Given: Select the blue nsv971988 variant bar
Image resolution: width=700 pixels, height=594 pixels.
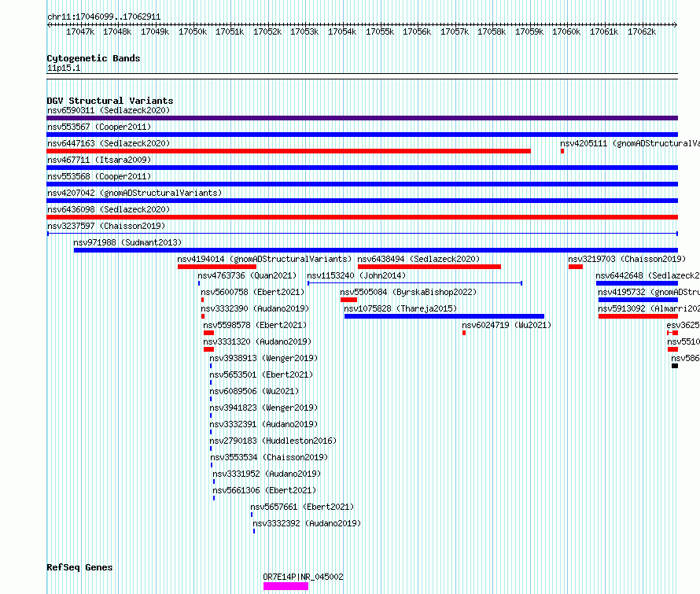Looking at the screenshot, I should click(376, 250).
